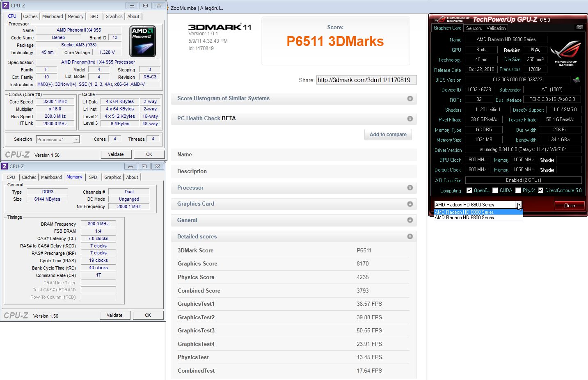Click the AMD Phenom II processor logo
The height and width of the screenshot is (380, 588).
[142, 41]
